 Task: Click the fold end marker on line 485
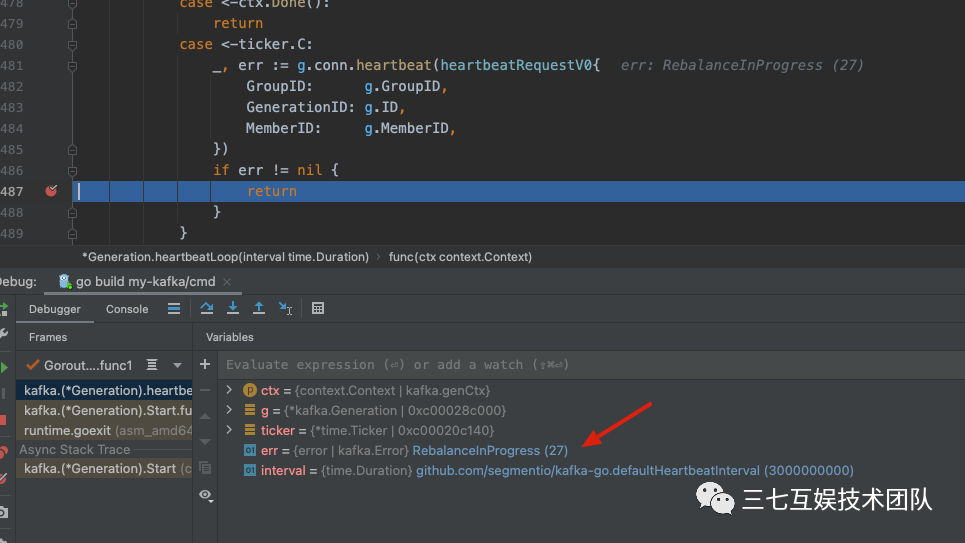tap(72, 150)
